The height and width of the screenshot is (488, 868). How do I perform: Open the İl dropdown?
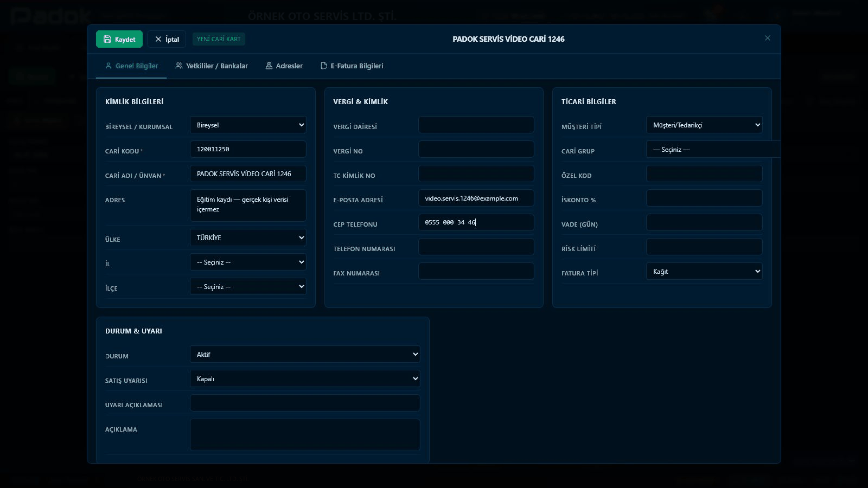point(248,262)
